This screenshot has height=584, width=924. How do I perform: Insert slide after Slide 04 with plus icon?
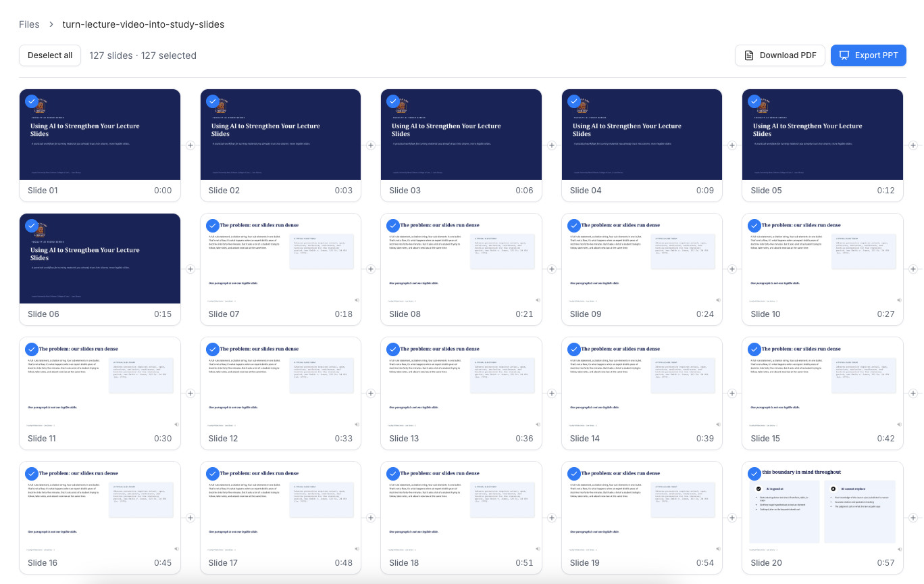pyautogui.click(x=732, y=145)
